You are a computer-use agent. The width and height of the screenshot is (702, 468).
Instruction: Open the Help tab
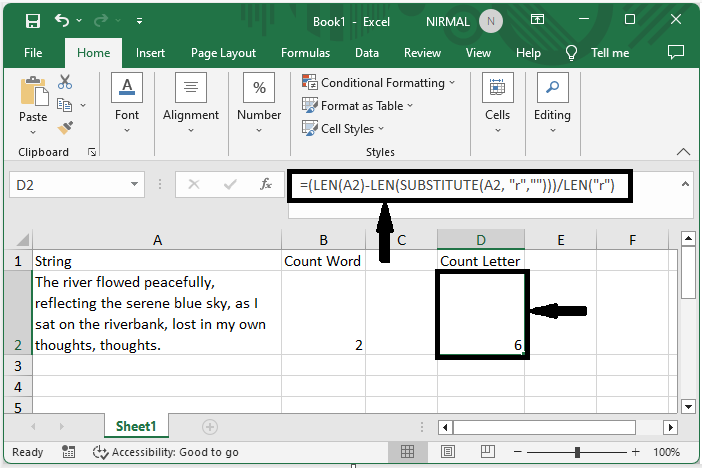coord(528,53)
